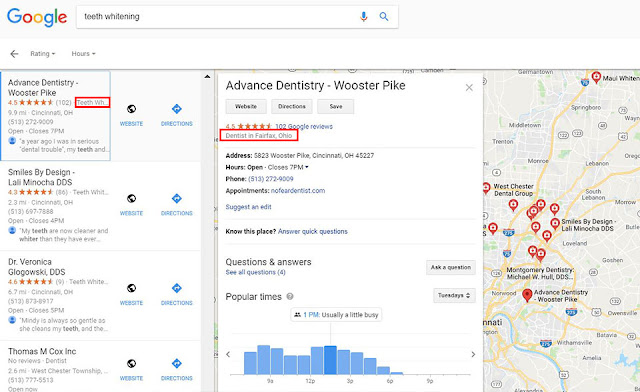This screenshot has height=392, width=640.
Task: Click the Popular times help question mark icon
Action: [290, 296]
